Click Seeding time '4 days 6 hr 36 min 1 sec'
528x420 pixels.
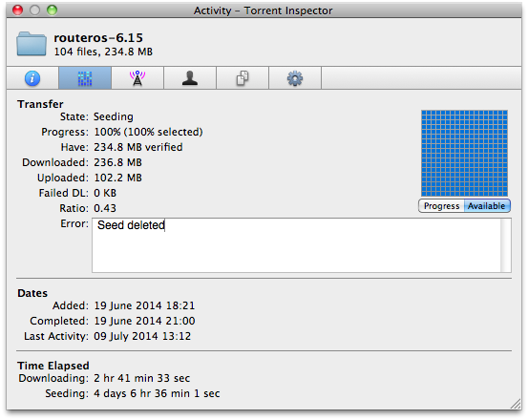[x=157, y=393]
